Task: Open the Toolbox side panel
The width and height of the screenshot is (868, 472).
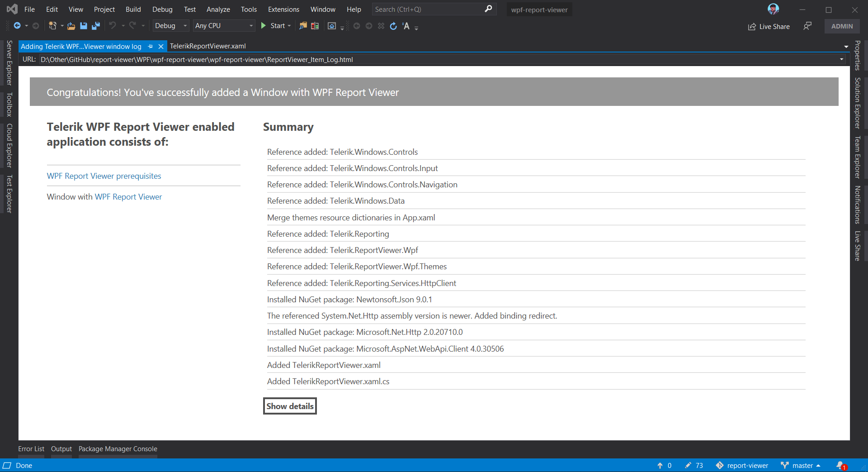Action: coord(9,105)
